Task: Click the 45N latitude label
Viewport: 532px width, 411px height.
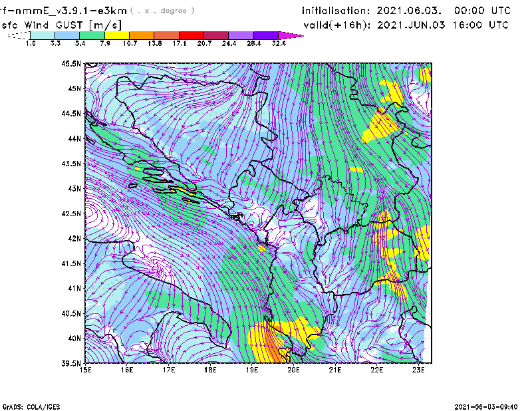Action: click(x=74, y=88)
